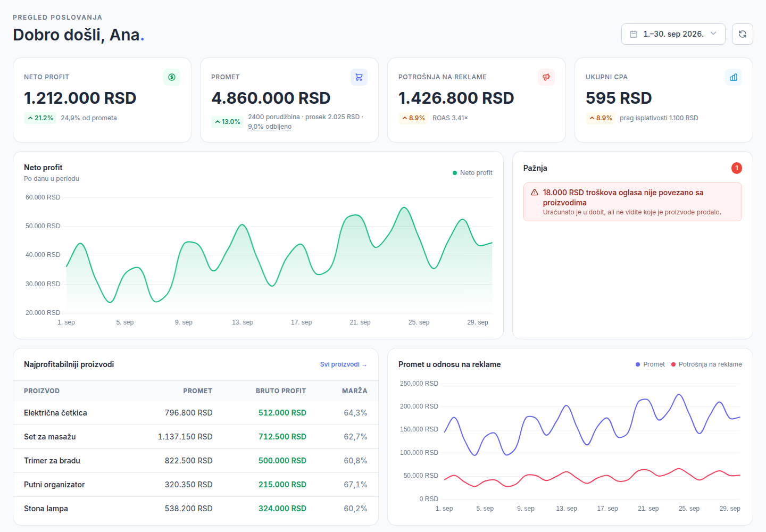Open the Svi proizvodi link

(x=344, y=364)
